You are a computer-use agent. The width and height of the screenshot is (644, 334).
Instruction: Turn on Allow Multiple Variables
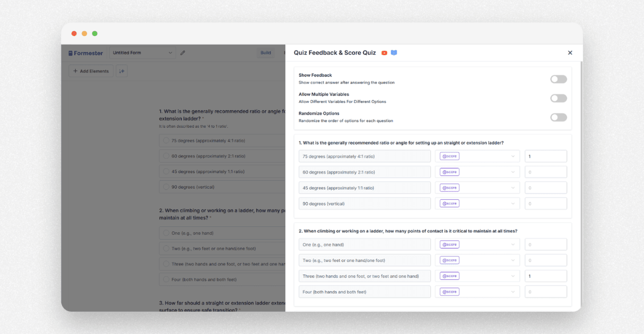pyautogui.click(x=558, y=98)
